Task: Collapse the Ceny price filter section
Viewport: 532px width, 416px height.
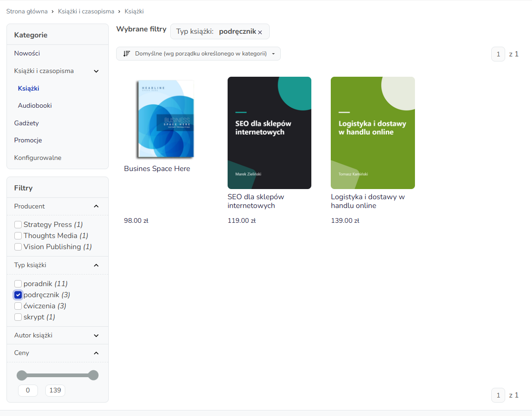Action: tap(96, 353)
